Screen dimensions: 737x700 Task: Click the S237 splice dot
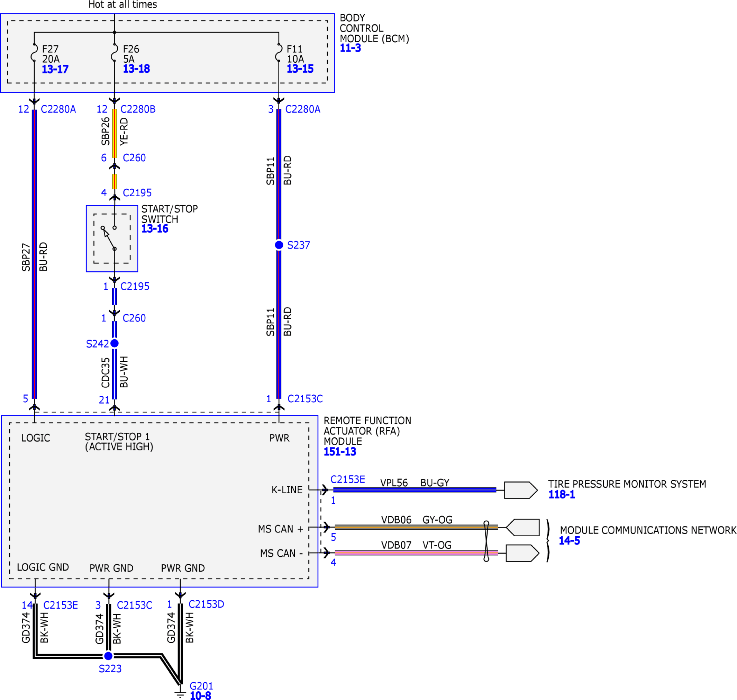coord(279,245)
